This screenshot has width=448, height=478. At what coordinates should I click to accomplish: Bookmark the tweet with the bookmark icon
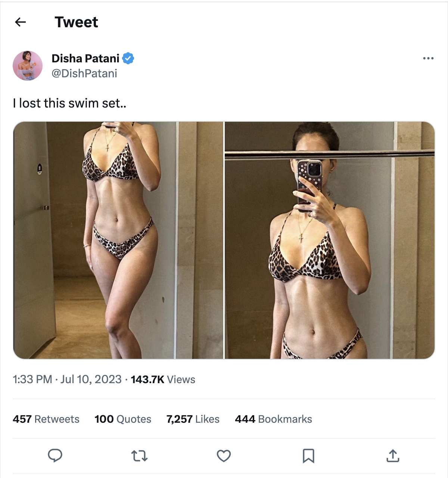[x=308, y=456]
